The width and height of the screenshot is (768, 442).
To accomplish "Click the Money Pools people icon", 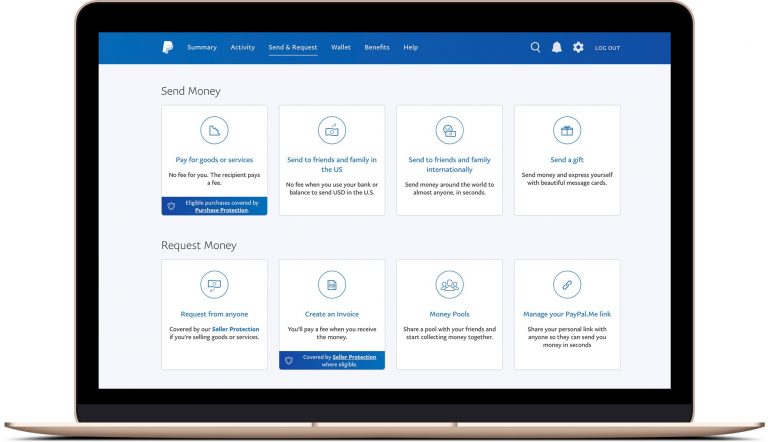I will click(x=449, y=285).
